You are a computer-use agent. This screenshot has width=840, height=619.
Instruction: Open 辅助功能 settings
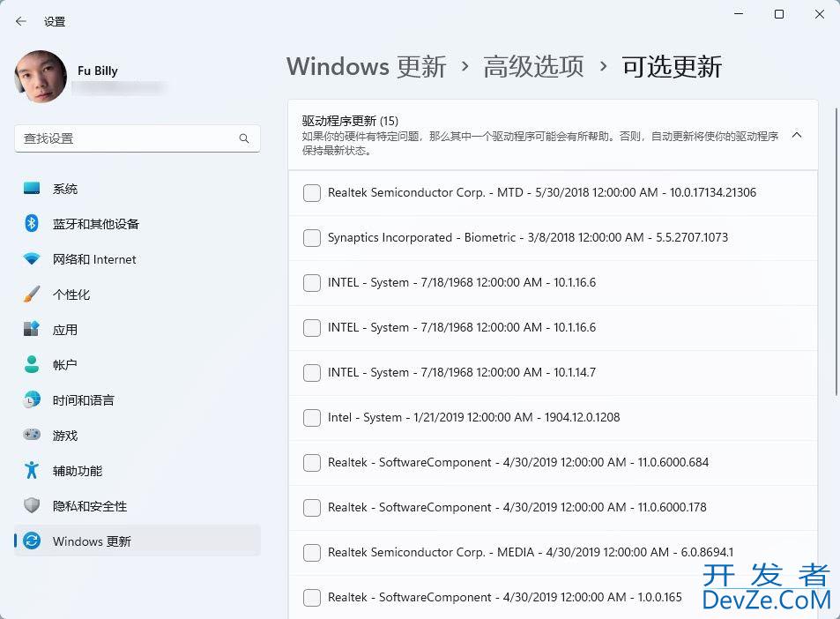click(x=138, y=471)
